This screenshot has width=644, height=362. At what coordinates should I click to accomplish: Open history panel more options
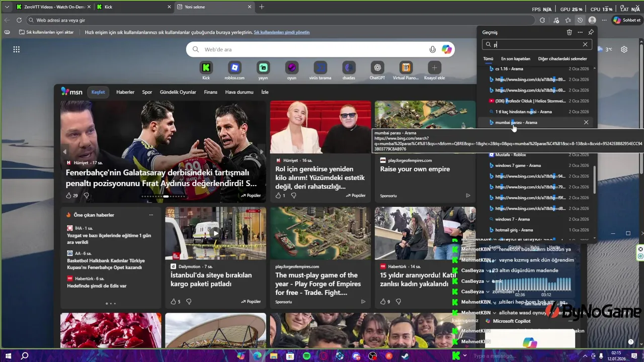coord(580,32)
